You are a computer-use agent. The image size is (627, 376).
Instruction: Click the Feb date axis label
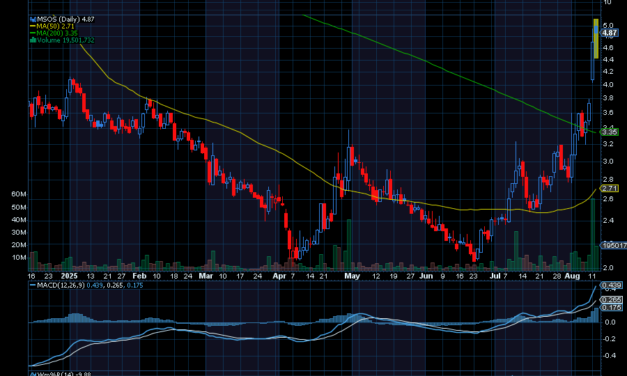(x=139, y=276)
